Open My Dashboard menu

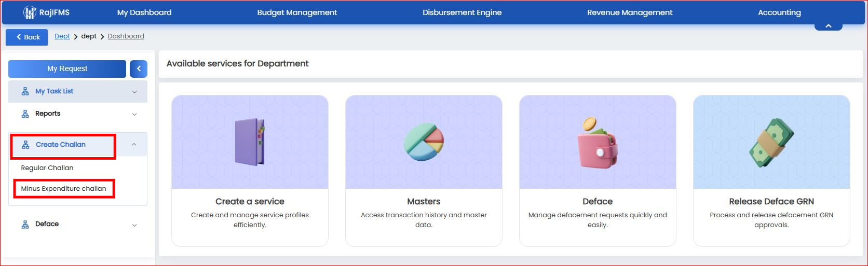tap(144, 12)
